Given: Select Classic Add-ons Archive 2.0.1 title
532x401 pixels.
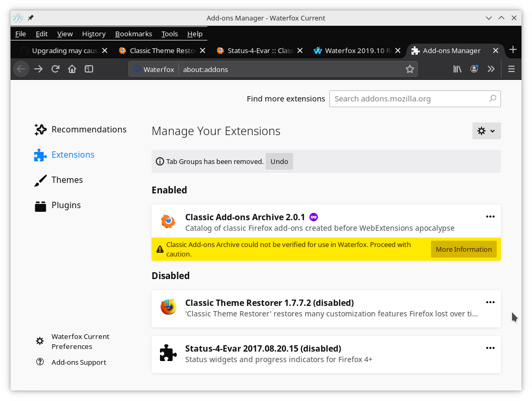Looking at the screenshot, I should point(245,217).
